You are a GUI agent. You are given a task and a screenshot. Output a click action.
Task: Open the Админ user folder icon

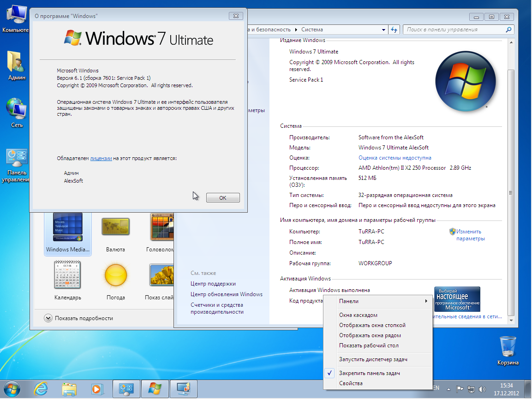click(x=16, y=66)
